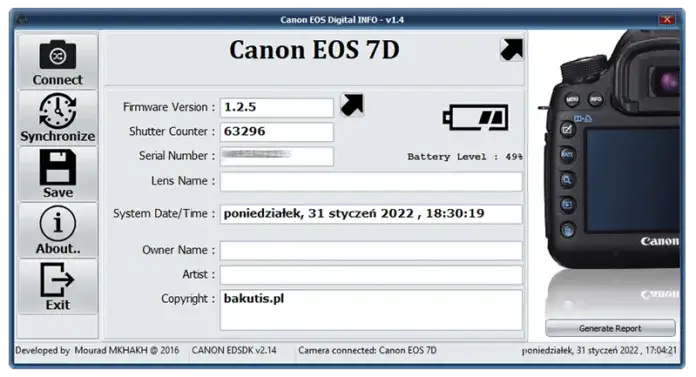696x377 pixels.
Task: Click the Exit button in the sidebar
Action: (x=58, y=286)
